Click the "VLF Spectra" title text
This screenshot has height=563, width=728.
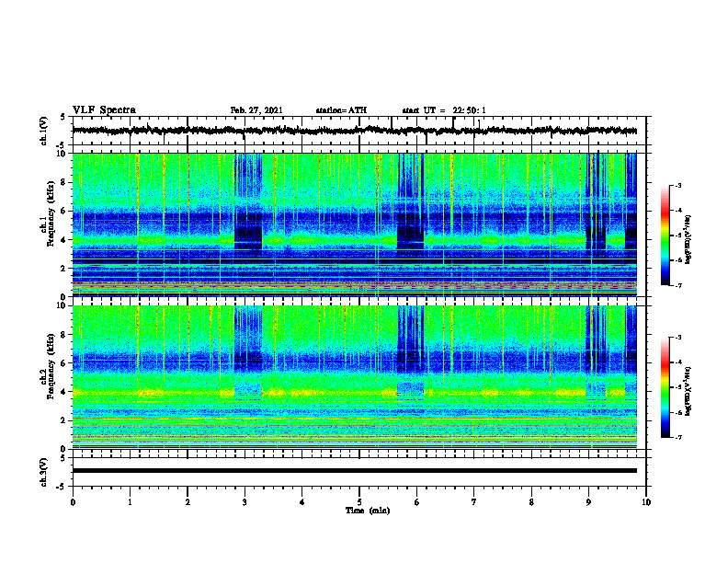104,110
